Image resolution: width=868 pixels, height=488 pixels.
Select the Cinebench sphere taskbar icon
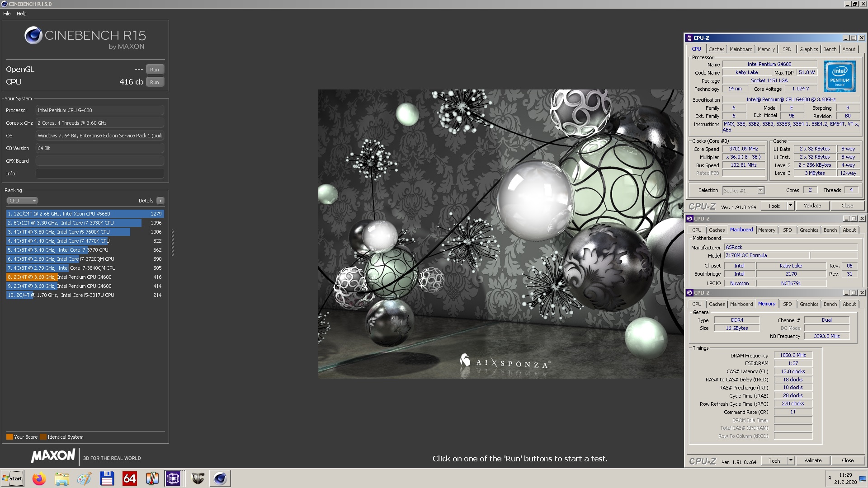220,479
